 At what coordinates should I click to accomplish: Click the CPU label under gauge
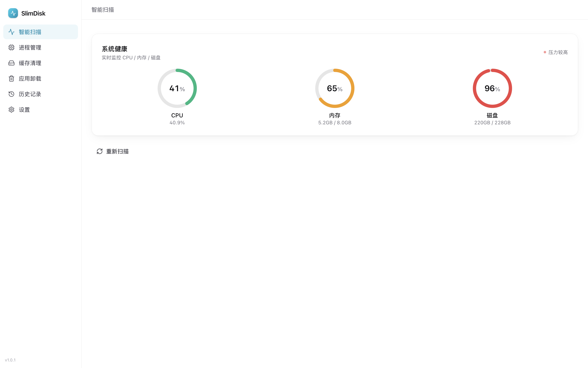[x=177, y=115]
